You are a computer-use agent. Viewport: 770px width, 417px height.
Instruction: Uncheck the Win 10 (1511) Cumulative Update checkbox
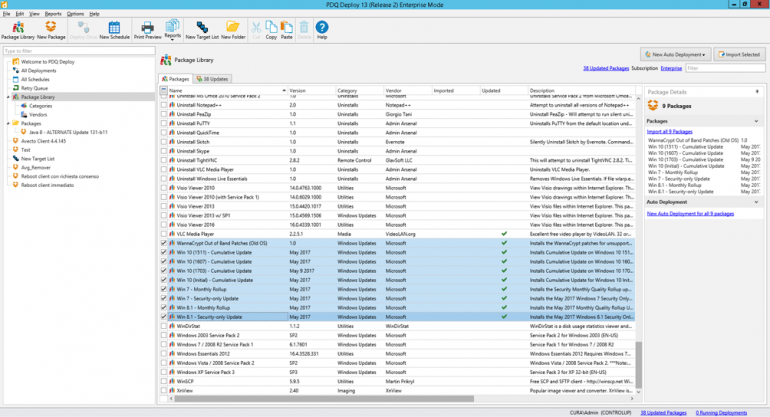[x=165, y=253]
